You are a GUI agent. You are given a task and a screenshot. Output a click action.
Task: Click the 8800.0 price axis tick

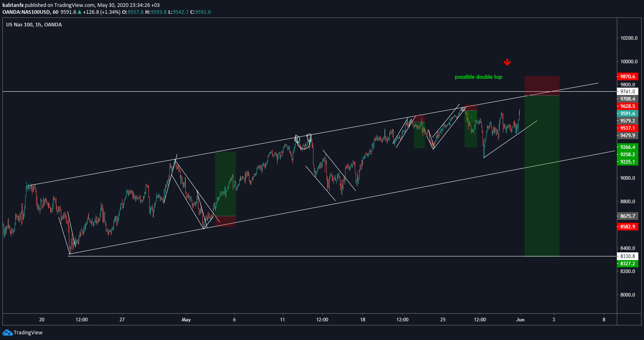pos(628,202)
